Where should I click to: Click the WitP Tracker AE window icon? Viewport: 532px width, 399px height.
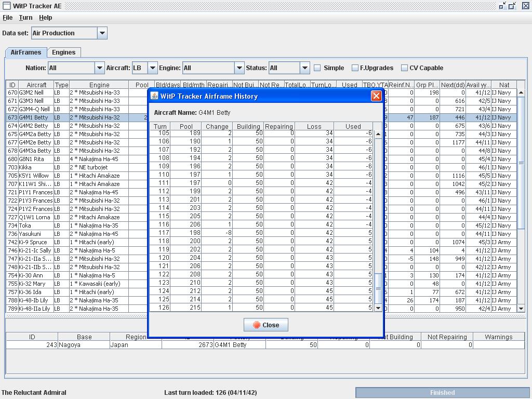click(6, 6)
